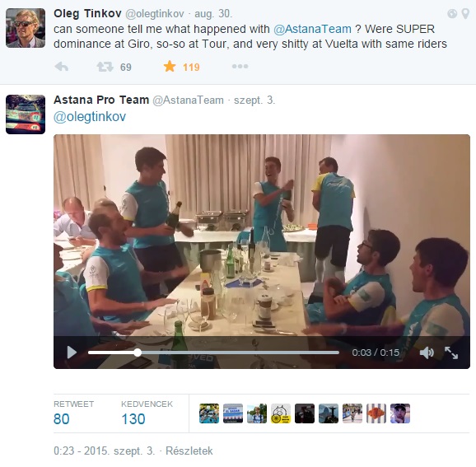Open the first liker's avatar thumbnail
This screenshot has width=476, height=467.
click(209, 413)
